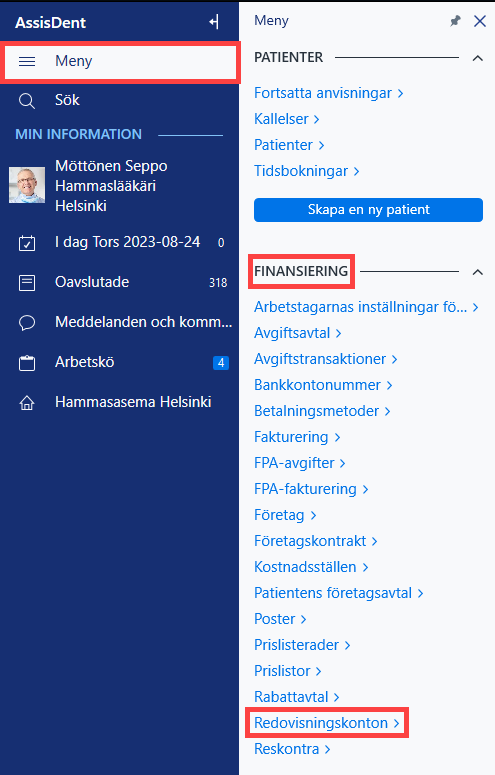The height and width of the screenshot is (775, 495).
Task: Click the AssisDent logo text
Action: point(50,23)
